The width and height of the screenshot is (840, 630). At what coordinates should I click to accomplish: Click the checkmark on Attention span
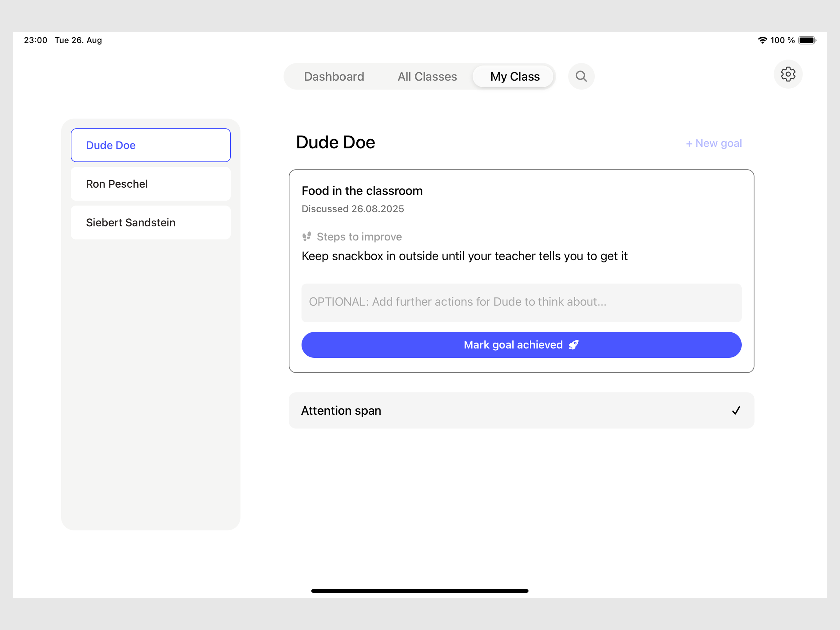point(736,411)
